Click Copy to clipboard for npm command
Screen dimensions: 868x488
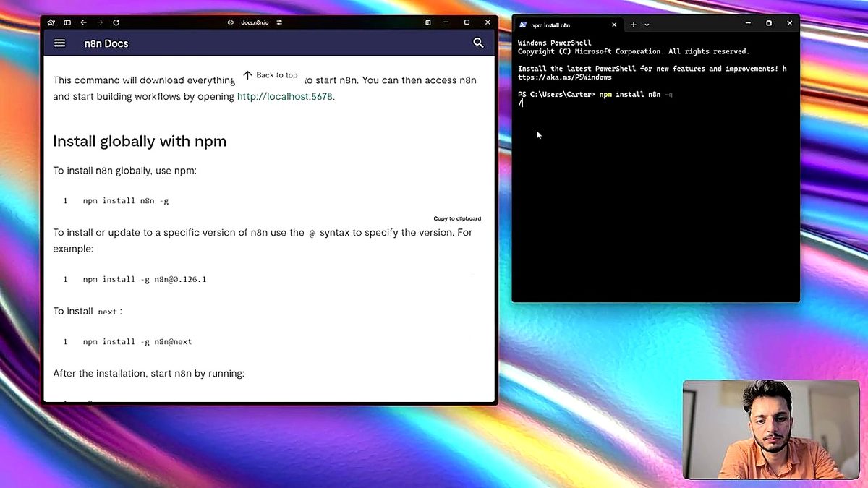457,218
